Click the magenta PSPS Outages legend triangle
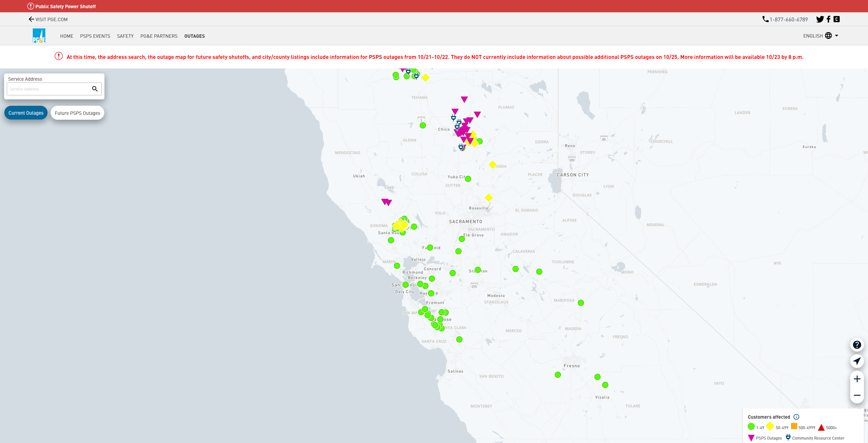Image resolution: width=868 pixels, height=443 pixels. 751,438
